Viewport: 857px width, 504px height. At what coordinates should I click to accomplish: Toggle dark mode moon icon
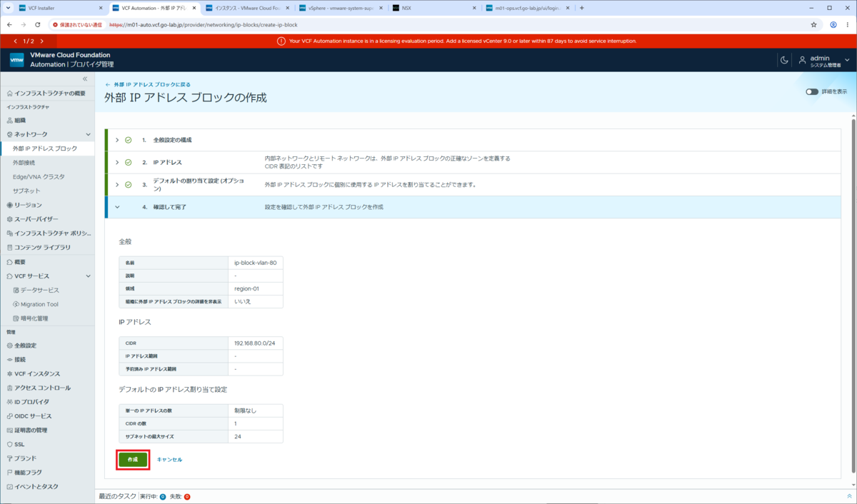pyautogui.click(x=784, y=60)
